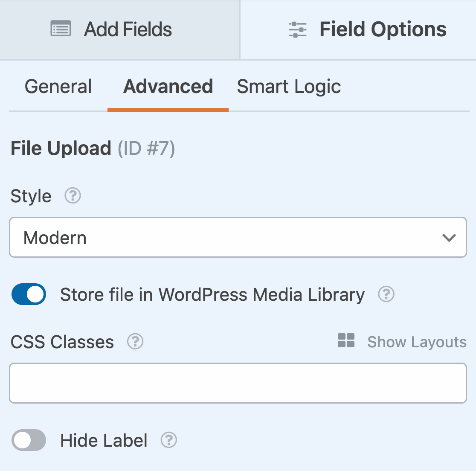
Task: Open help icon beside CSS Classes
Action: point(135,341)
